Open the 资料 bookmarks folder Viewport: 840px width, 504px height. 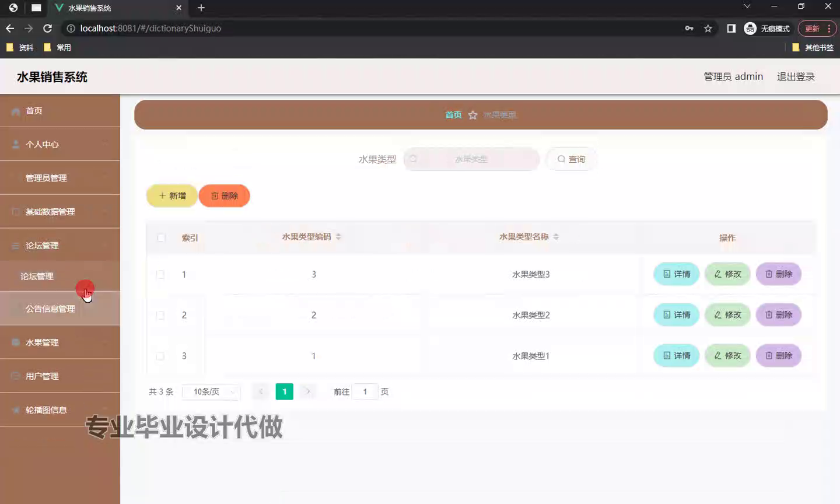coord(20,48)
